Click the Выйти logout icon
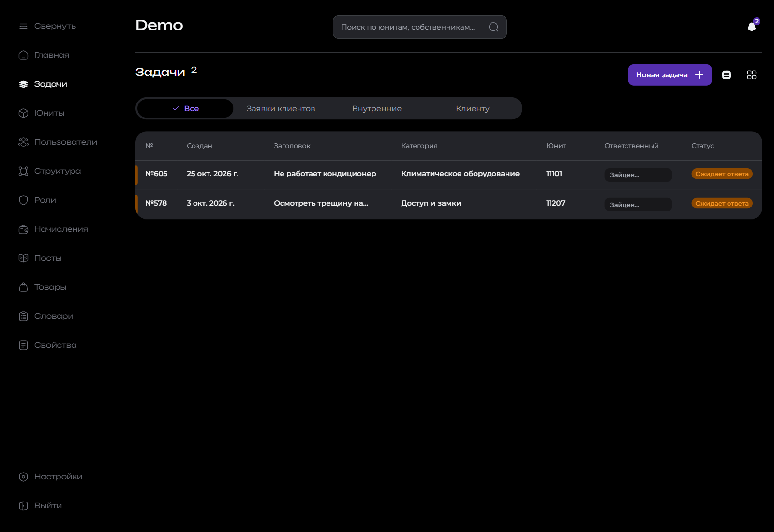Viewport: 774px width, 532px height. tap(23, 506)
